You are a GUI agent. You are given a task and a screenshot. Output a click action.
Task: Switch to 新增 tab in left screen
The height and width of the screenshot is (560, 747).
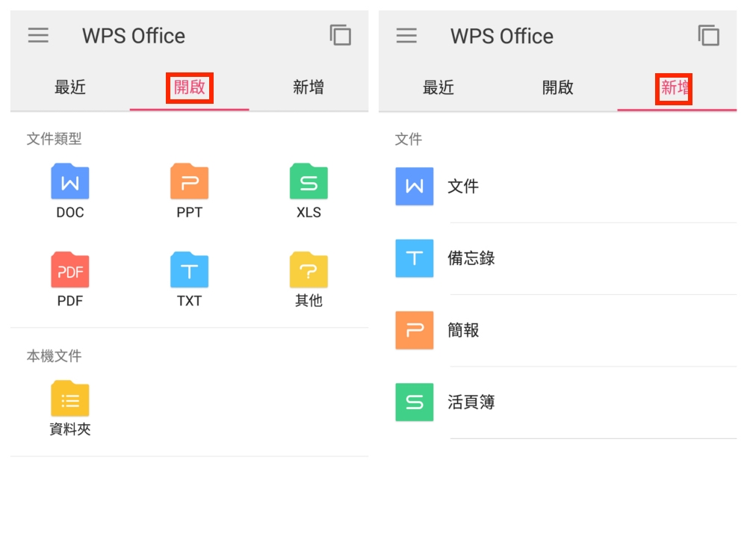coord(309,87)
